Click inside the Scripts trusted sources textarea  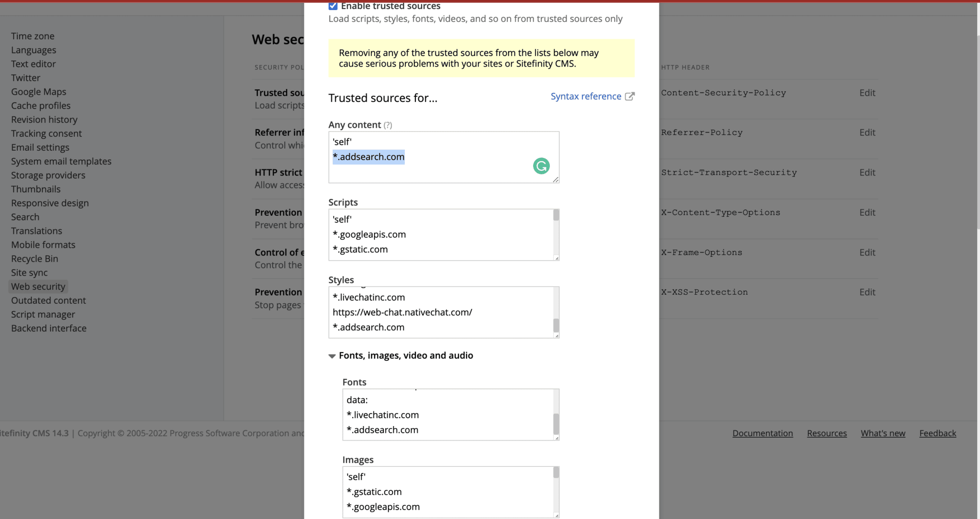click(440, 234)
